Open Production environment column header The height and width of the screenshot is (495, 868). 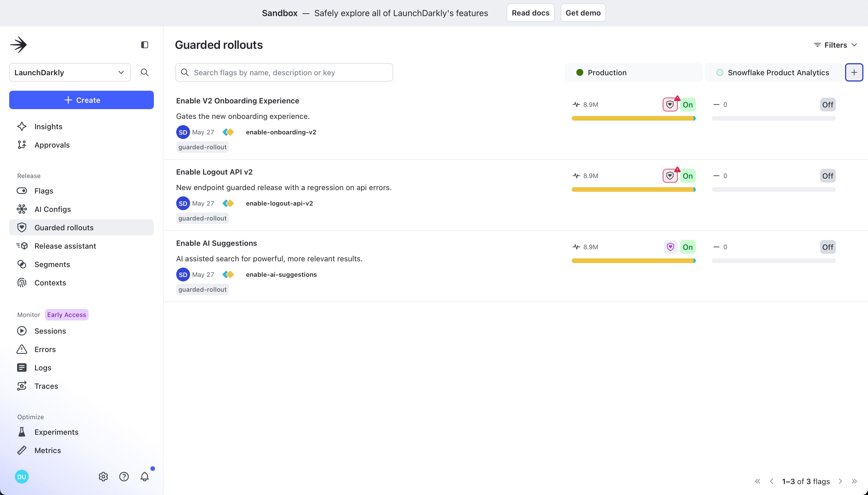point(633,72)
